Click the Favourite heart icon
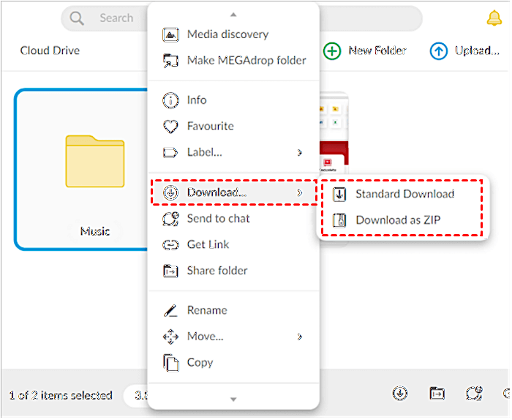Image resolution: width=512 pixels, height=420 pixels. point(170,127)
